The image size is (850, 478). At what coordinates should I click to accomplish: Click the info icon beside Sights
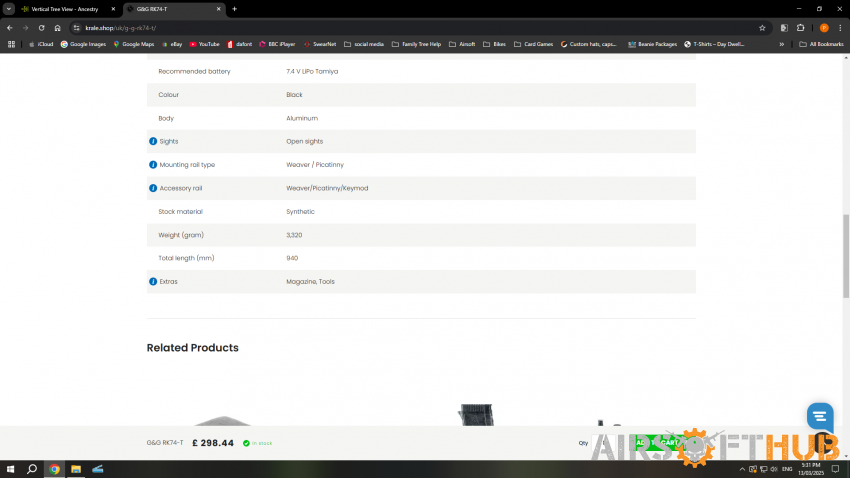coord(153,141)
